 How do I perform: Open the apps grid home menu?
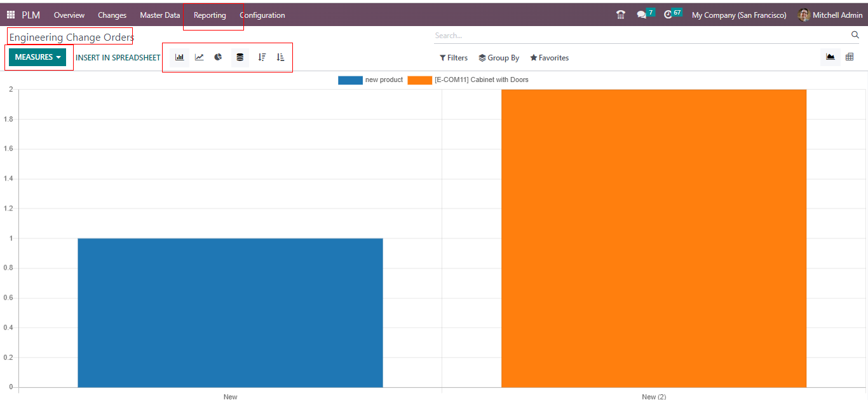click(11, 15)
